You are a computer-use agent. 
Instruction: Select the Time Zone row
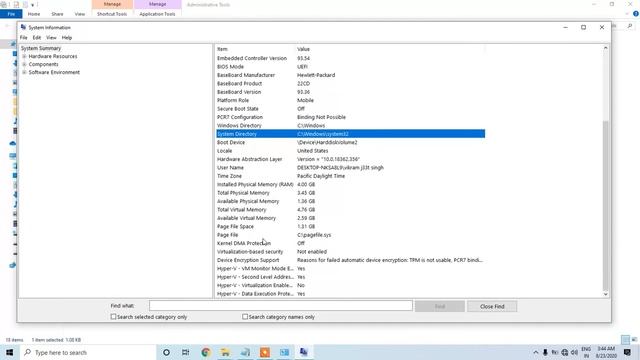coord(350,176)
